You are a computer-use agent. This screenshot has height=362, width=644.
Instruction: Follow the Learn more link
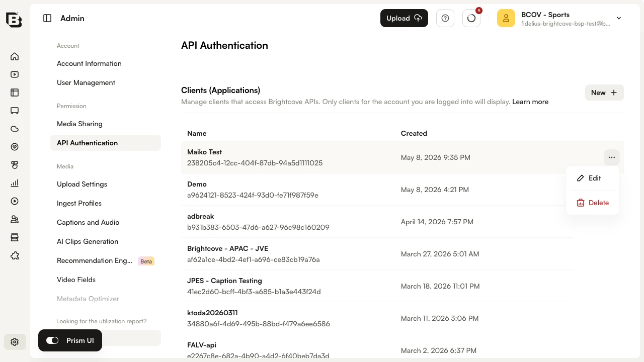(x=530, y=102)
